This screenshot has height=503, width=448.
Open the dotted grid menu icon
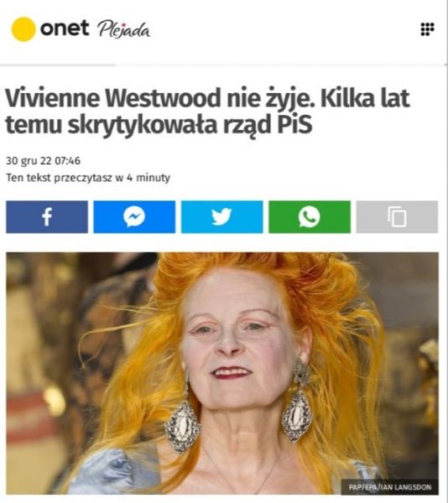[x=427, y=29]
